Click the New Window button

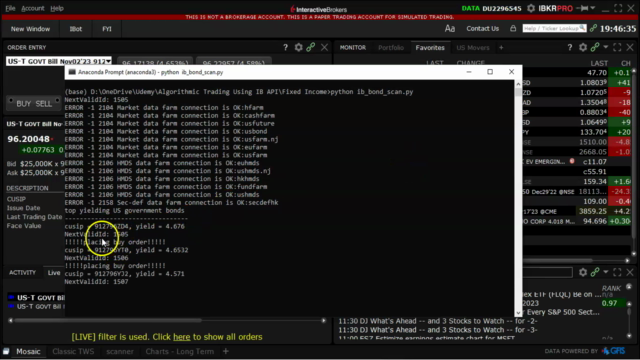click(x=30, y=29)
